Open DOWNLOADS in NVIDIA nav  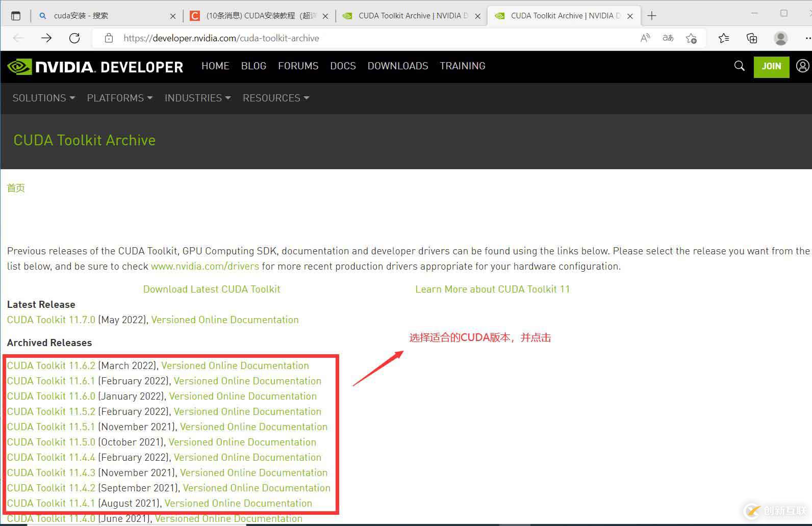(x=398, y=66)
